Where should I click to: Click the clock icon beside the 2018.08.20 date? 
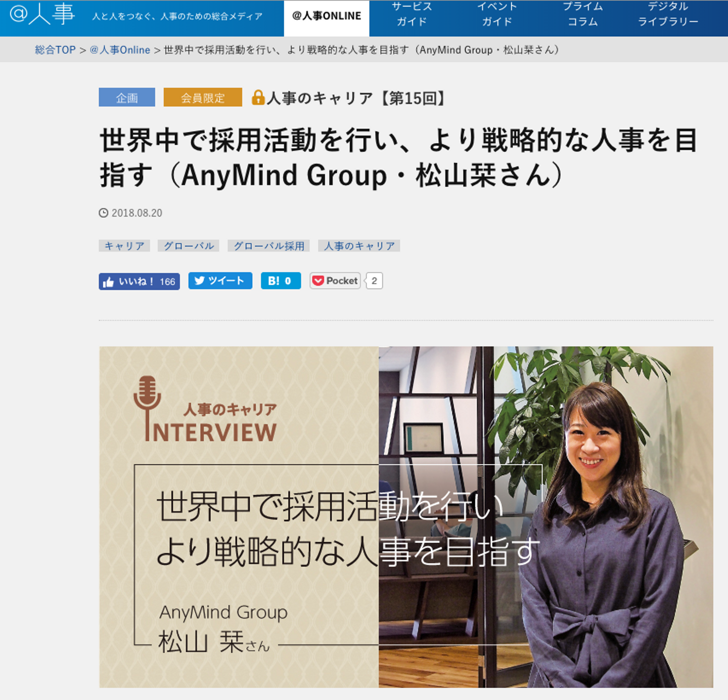[x=104, y=213]
